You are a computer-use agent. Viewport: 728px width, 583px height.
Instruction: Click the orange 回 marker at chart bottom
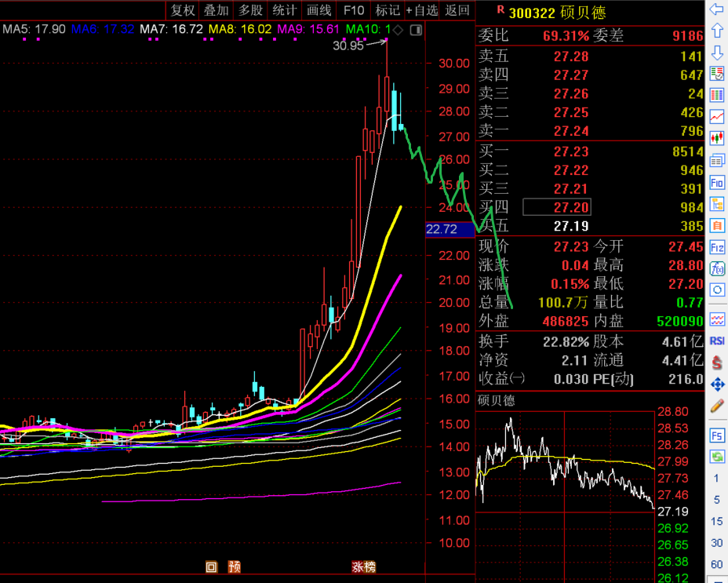[x=211, y=567]
